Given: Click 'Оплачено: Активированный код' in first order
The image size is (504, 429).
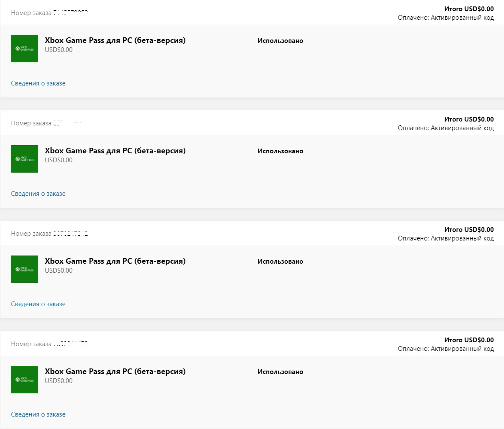Looking at the screenshot, I should [446, 18].
